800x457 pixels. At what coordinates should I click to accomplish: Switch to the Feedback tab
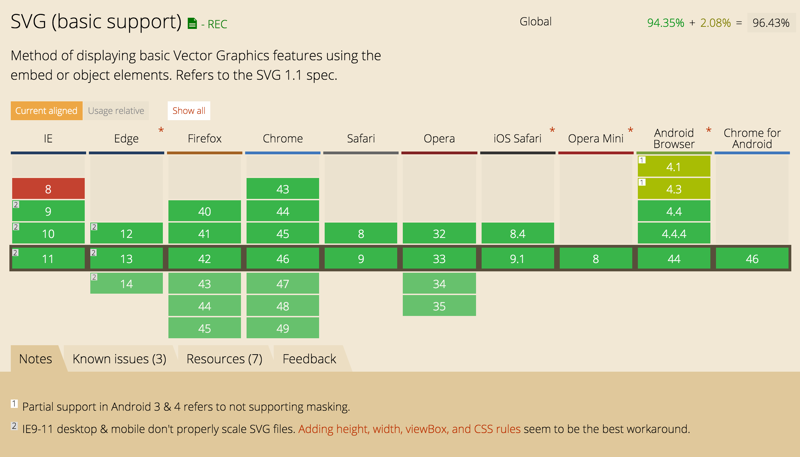coord(309,359)
